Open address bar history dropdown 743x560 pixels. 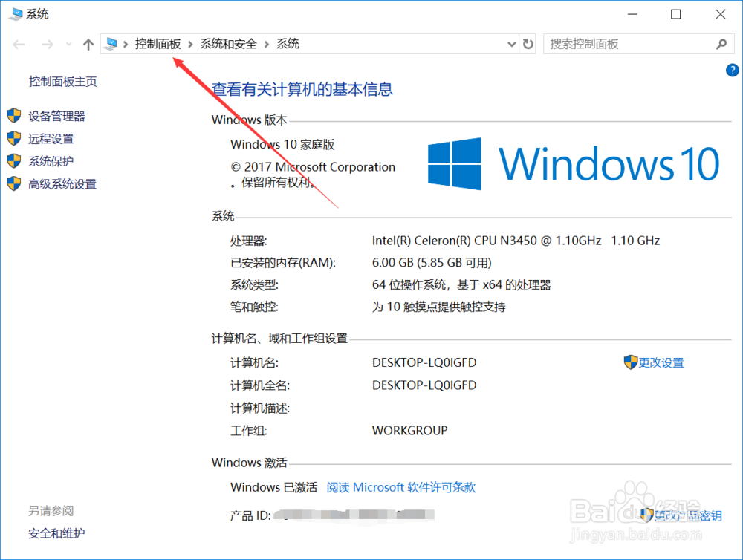[x=512, y=45]
